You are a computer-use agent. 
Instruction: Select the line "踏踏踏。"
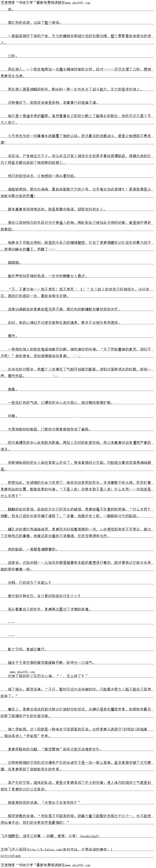[x=14, y=262]
